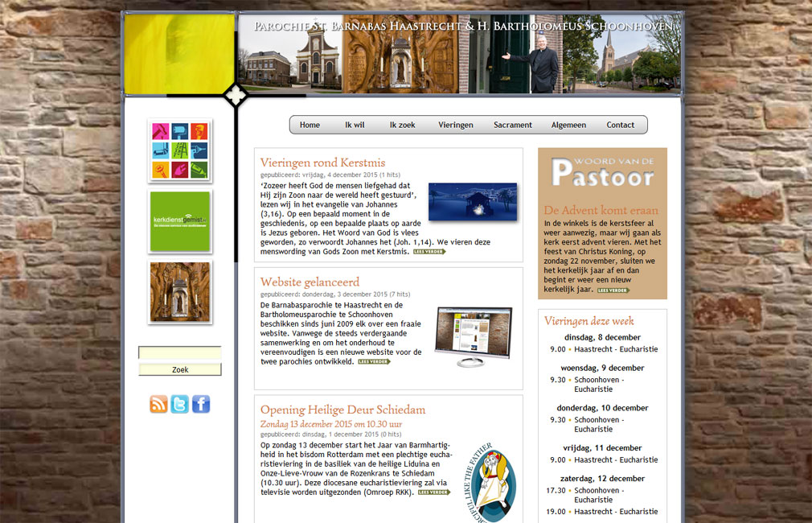
Task: Go to the Home menu item
Action: [310, 125]
